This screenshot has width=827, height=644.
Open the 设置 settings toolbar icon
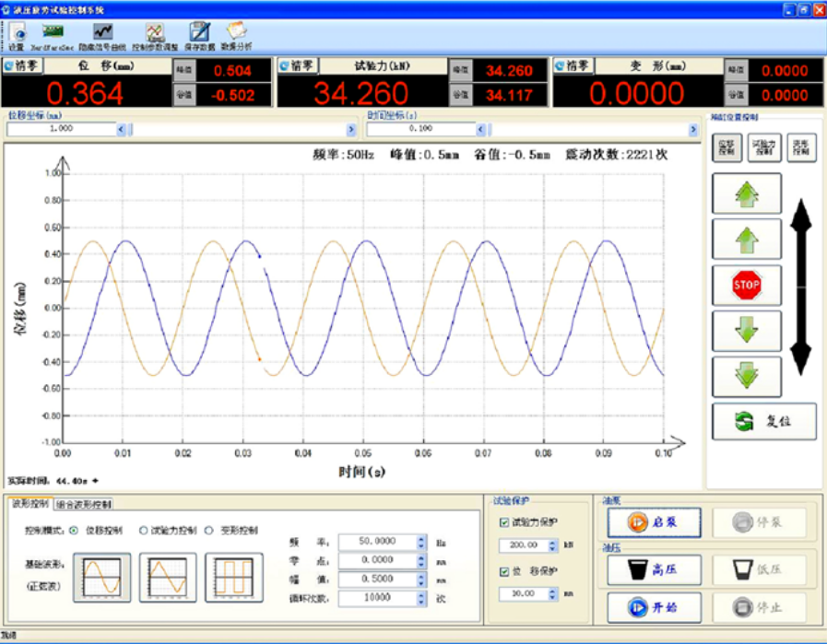(17, 35)
